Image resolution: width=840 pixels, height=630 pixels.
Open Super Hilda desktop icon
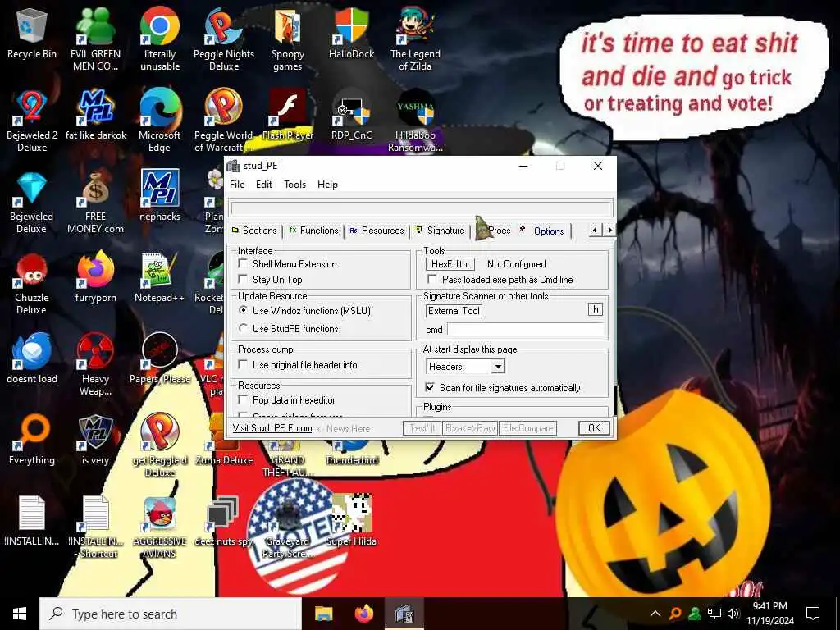point(351,521)
